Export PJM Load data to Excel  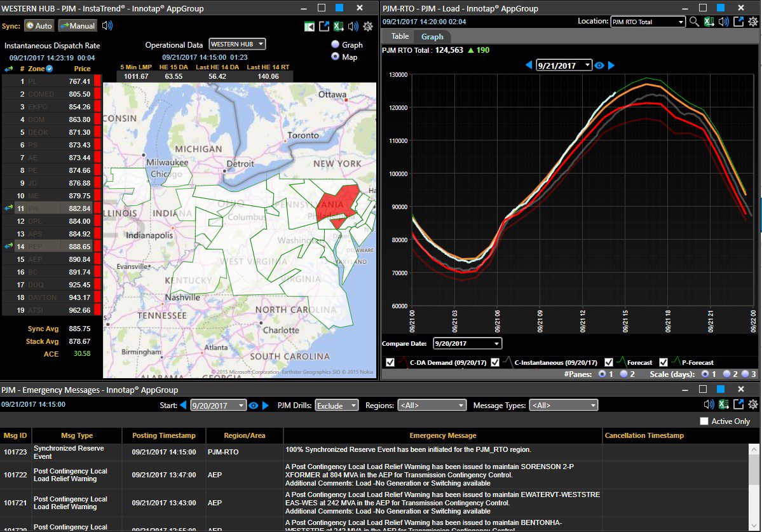709,22
